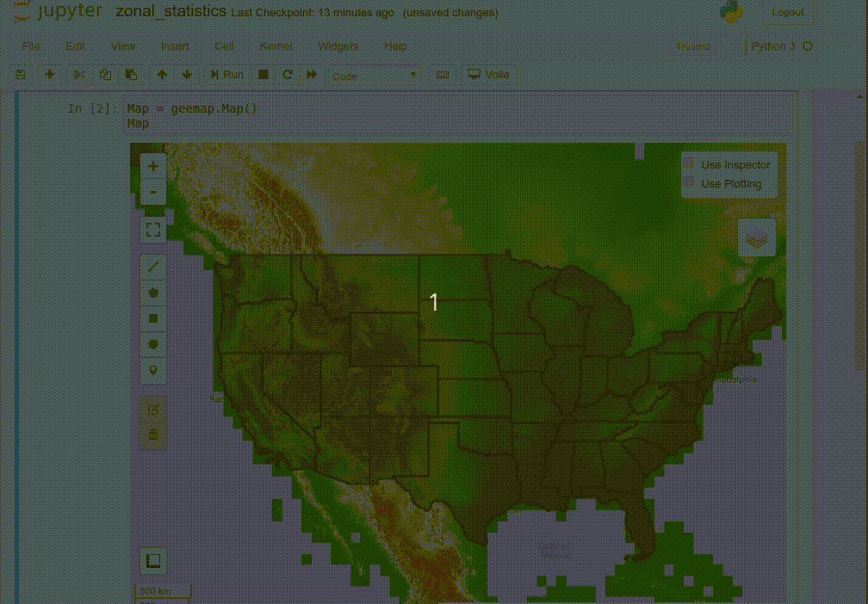Select the delete layers tool
This screenshot has width=868, height=604.
(x=152, y=434)
